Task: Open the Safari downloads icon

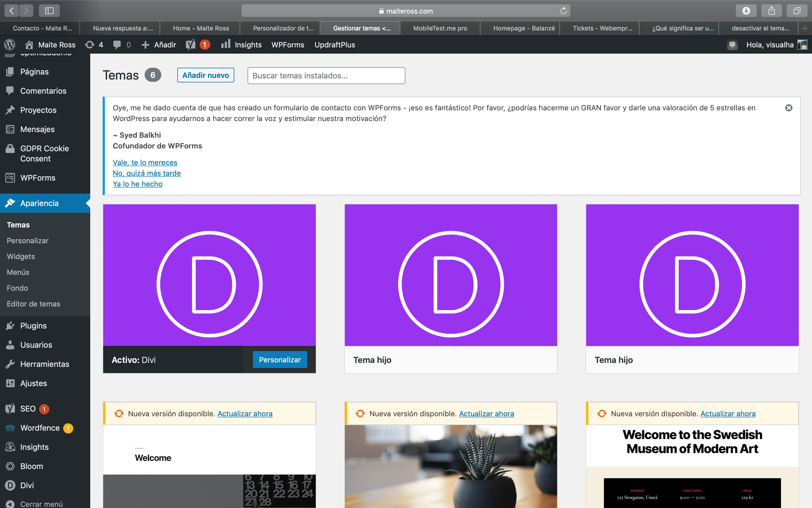Action: [746, 11]
